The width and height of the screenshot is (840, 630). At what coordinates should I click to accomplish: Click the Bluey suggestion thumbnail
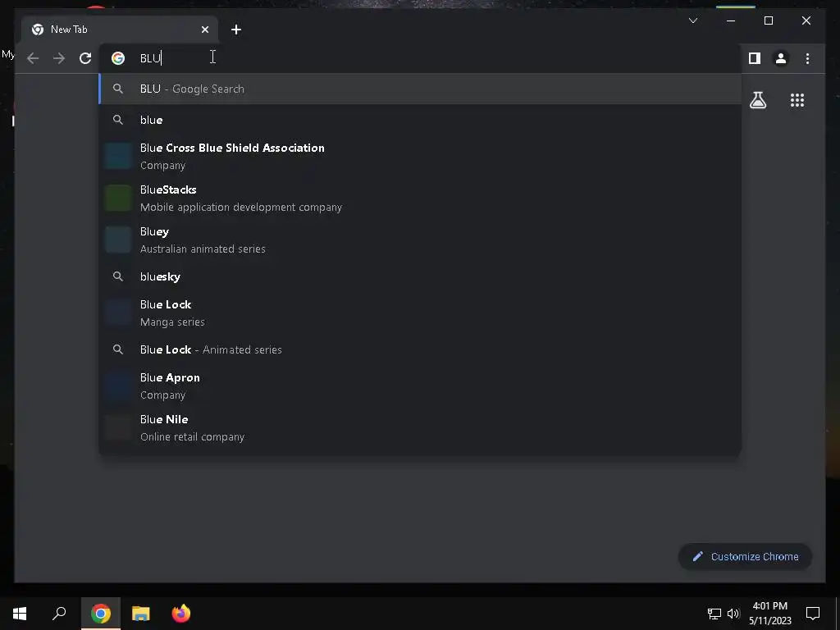pyautogui.click(x=118, y=240)
